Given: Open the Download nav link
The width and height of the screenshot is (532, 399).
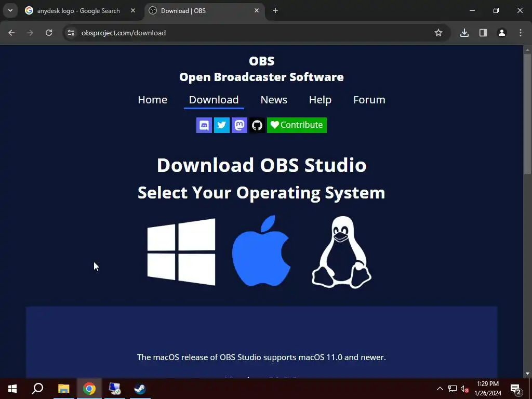Looking at the screenshot, I should [x=214, y=100].
